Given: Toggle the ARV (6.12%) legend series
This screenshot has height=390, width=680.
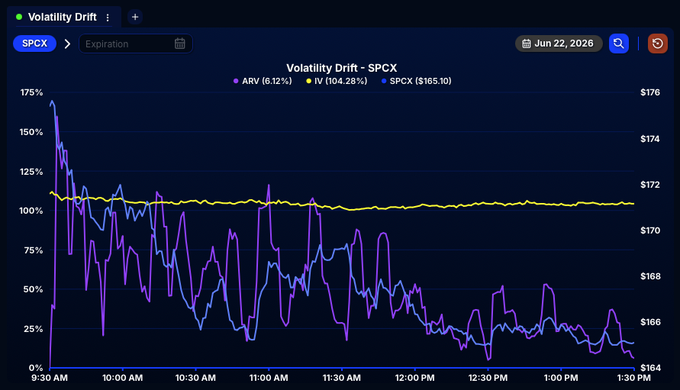Looking at the screenshot, I should coord(263,81).
